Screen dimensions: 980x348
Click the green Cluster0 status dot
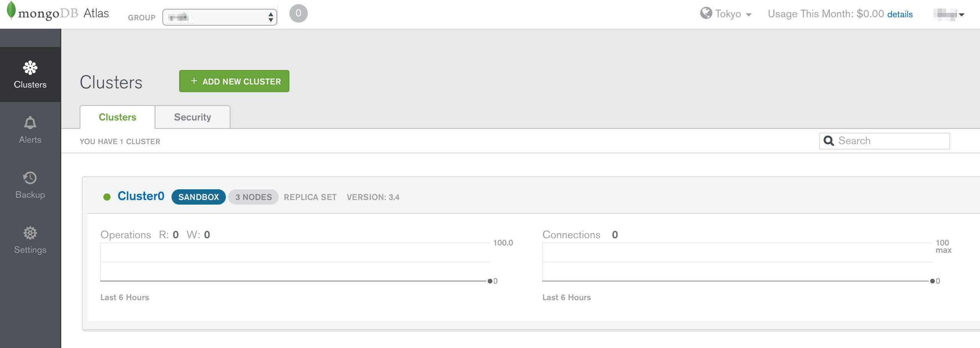[x=107, y=197]
